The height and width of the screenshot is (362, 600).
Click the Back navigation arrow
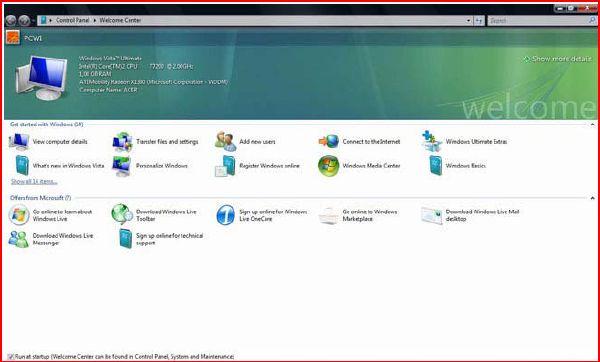click(11, 20)
